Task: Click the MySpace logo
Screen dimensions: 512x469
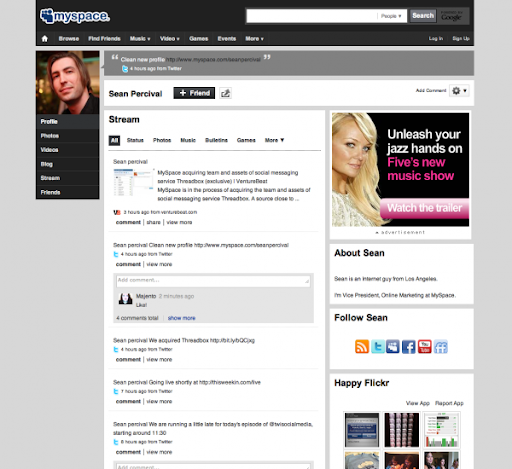Action: pos(75,16)
